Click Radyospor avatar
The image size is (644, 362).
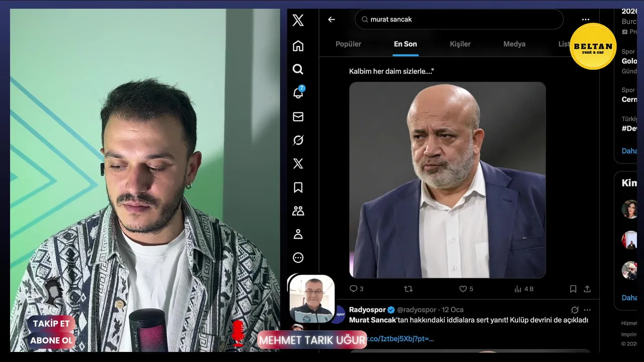340,315
